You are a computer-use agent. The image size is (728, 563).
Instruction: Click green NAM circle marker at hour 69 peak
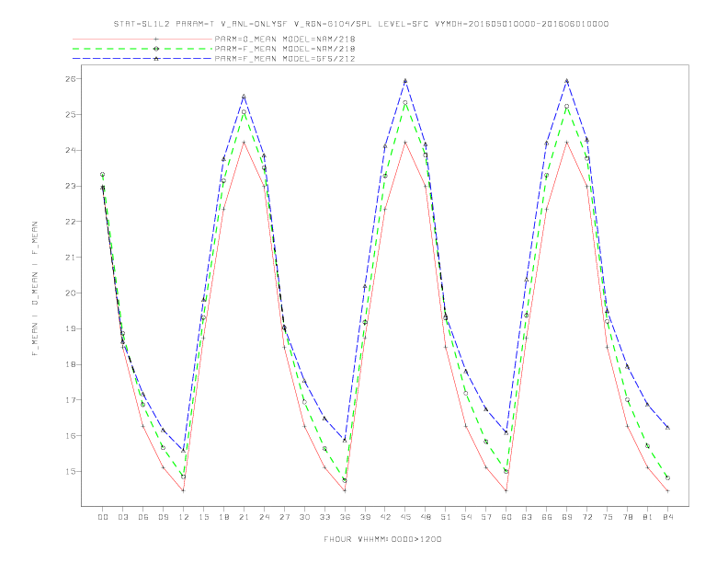567,107
